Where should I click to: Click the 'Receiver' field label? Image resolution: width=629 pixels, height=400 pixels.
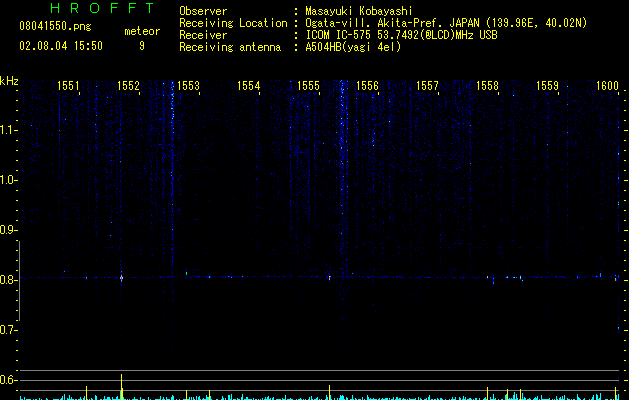click(x=203, y=35)
